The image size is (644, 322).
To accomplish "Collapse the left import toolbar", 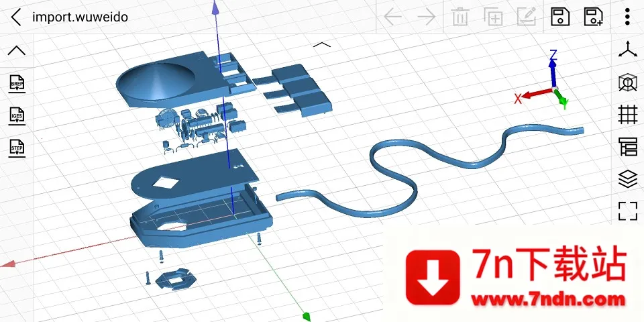I will coord(17,50).
